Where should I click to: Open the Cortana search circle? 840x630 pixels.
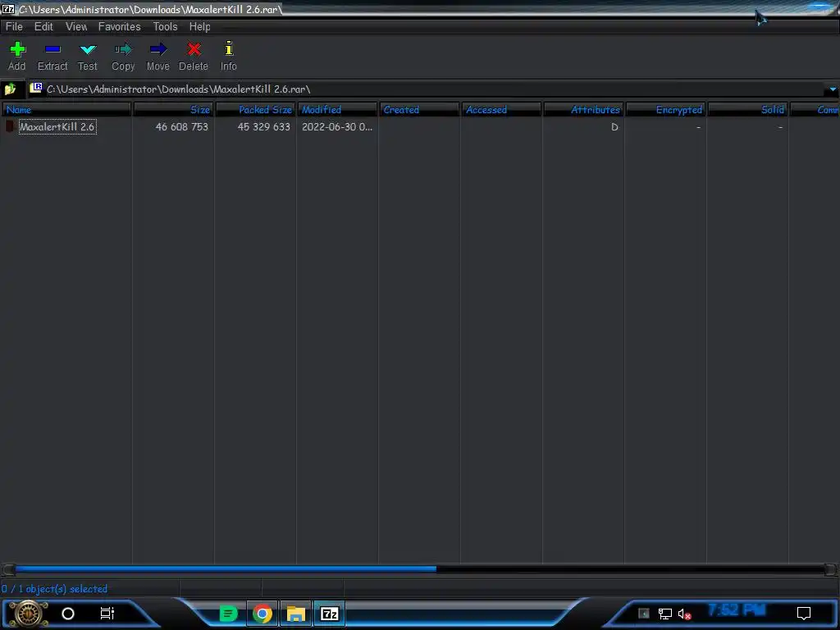tap(68, 614)
